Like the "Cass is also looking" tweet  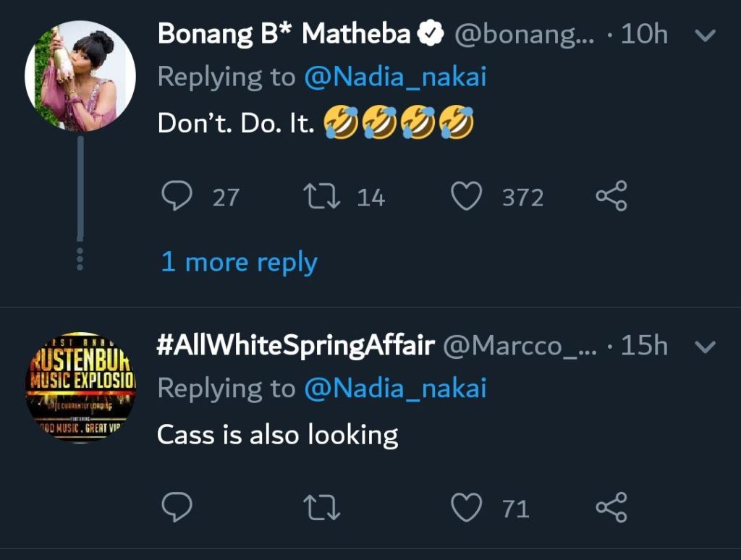coord(466,509)
